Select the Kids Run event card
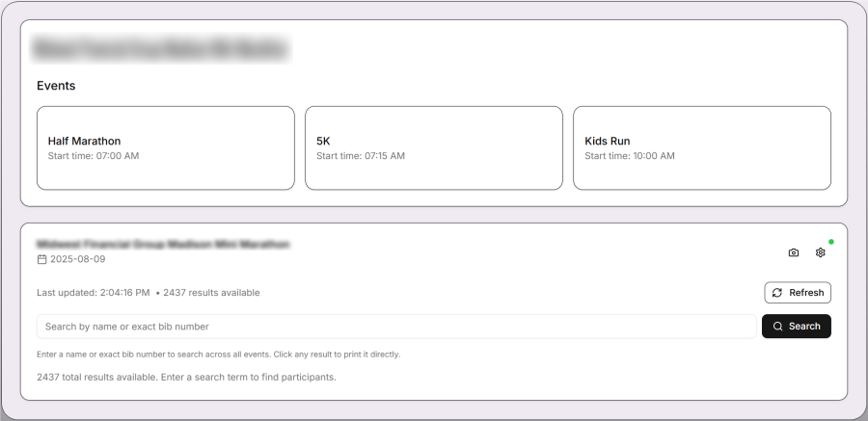Viewport: 868px width, 421px height. (701, 147)
